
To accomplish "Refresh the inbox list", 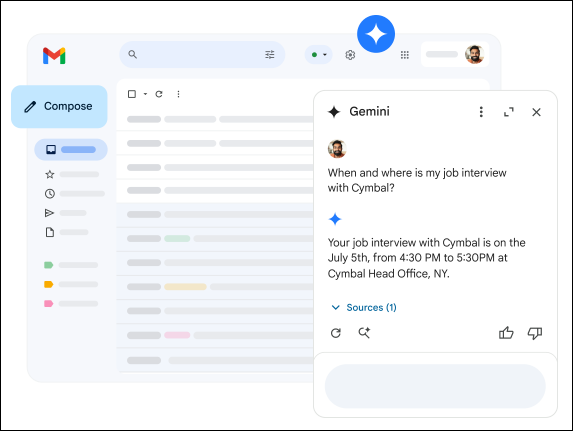I will (159, 94).
